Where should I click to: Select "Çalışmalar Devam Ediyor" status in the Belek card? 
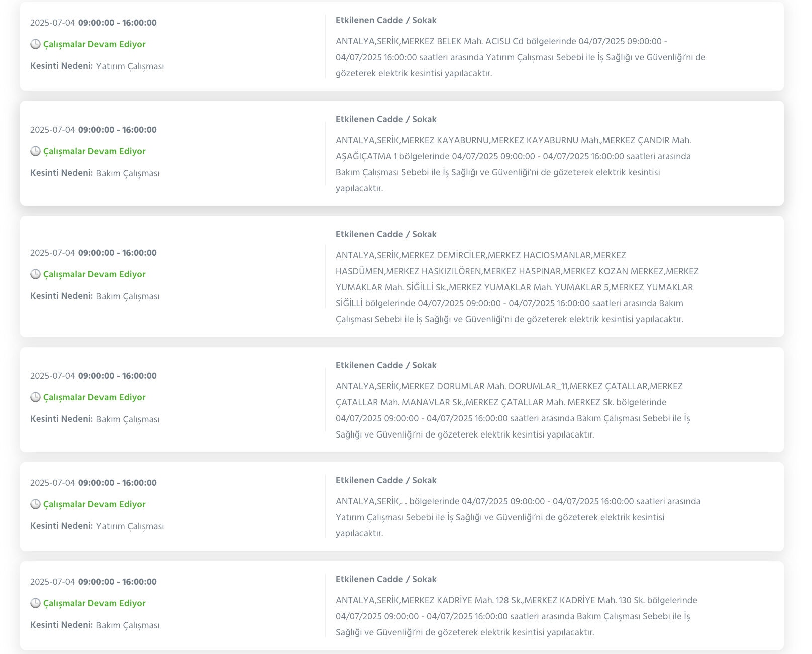[94, 44]
